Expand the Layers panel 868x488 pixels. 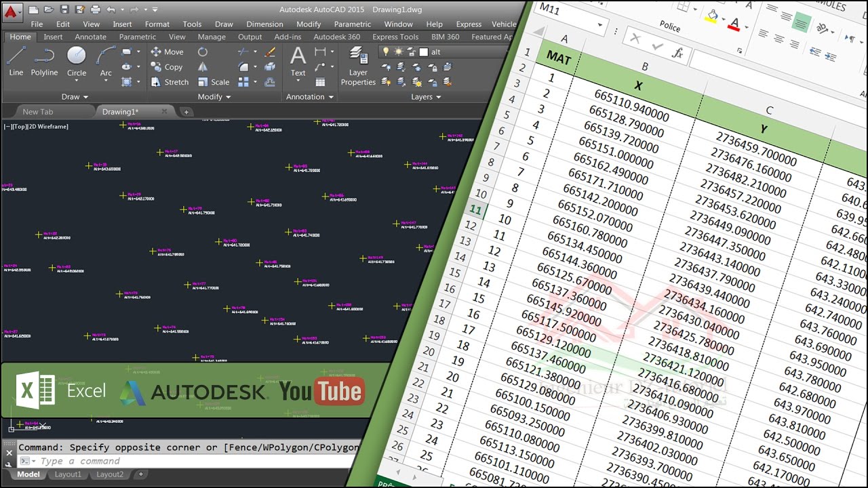pyautogui.click(x=426, y=97)
